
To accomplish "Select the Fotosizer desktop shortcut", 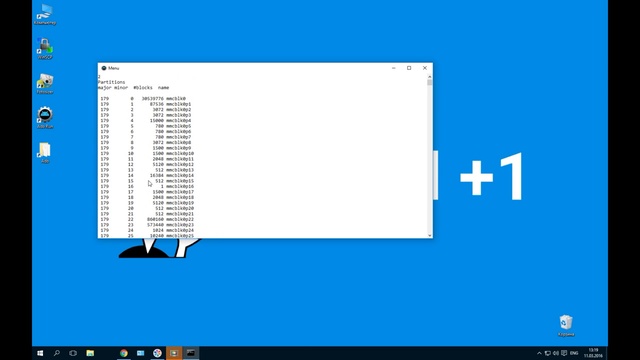I will click(x=45, y=84).
